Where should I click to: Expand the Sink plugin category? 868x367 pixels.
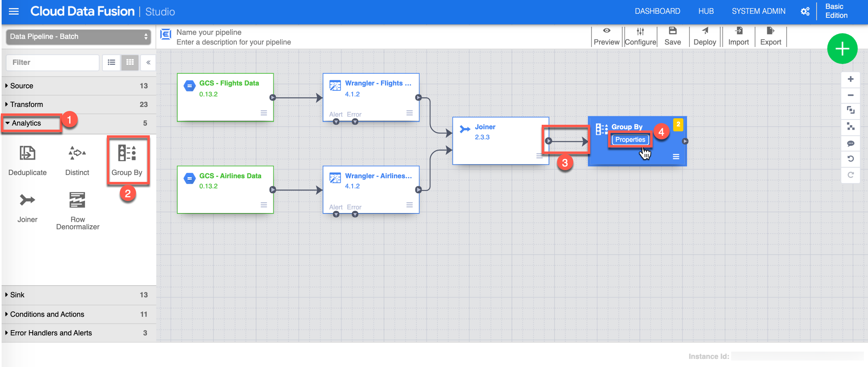point(17,295)
